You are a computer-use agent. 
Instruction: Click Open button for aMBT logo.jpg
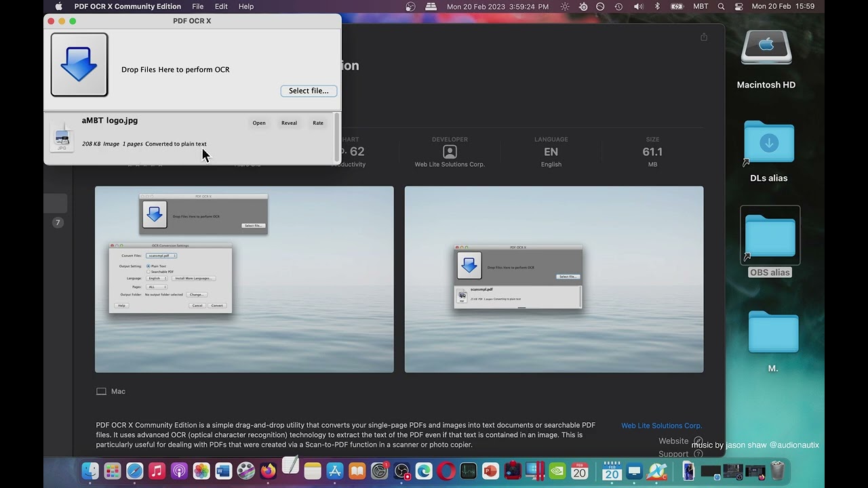click(259, 123)
